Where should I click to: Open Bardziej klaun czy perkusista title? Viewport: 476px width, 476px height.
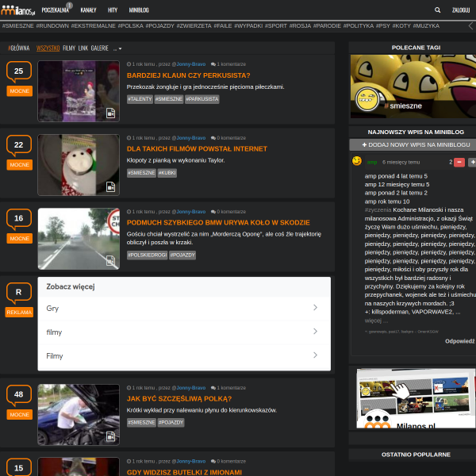pyautogui.click(x=188, y=75)
